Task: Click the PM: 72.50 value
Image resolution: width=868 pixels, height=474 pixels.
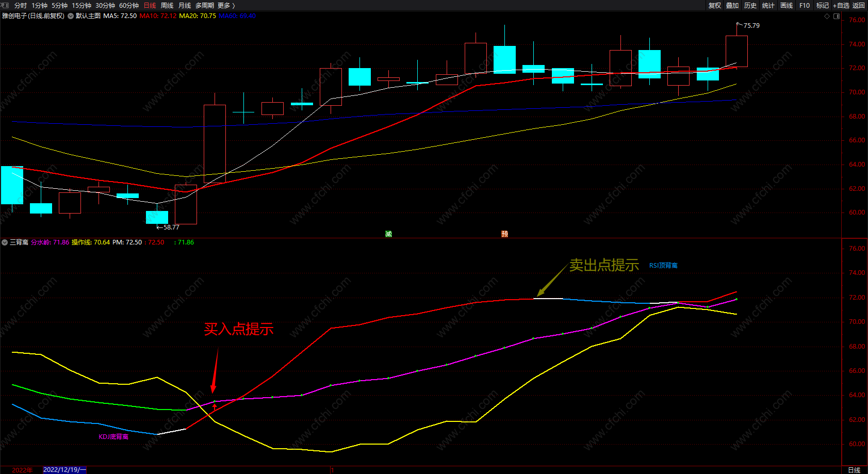Action: (x=127, y=242)
